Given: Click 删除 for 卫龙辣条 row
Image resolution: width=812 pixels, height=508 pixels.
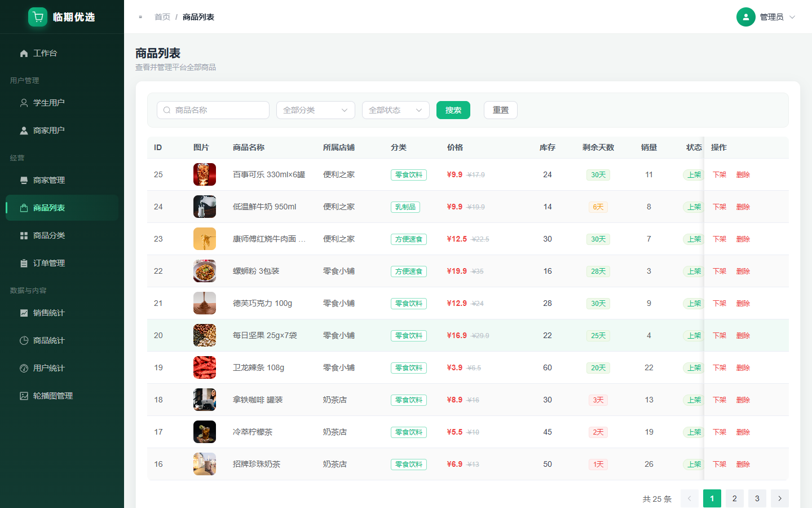Looking at the screenshot, I should (743, 367).
